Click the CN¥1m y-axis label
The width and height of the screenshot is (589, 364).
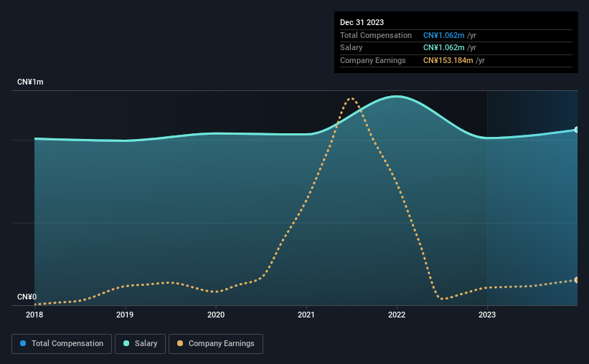coord(30,82)
